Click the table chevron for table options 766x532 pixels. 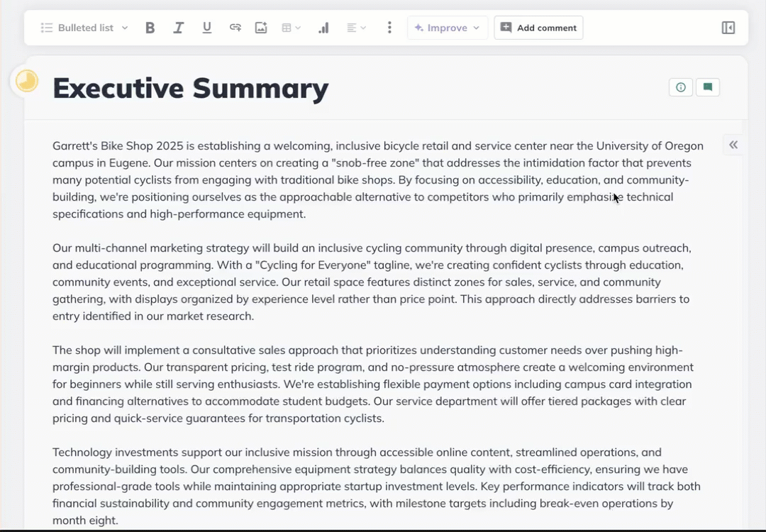(x=298, y=28)
